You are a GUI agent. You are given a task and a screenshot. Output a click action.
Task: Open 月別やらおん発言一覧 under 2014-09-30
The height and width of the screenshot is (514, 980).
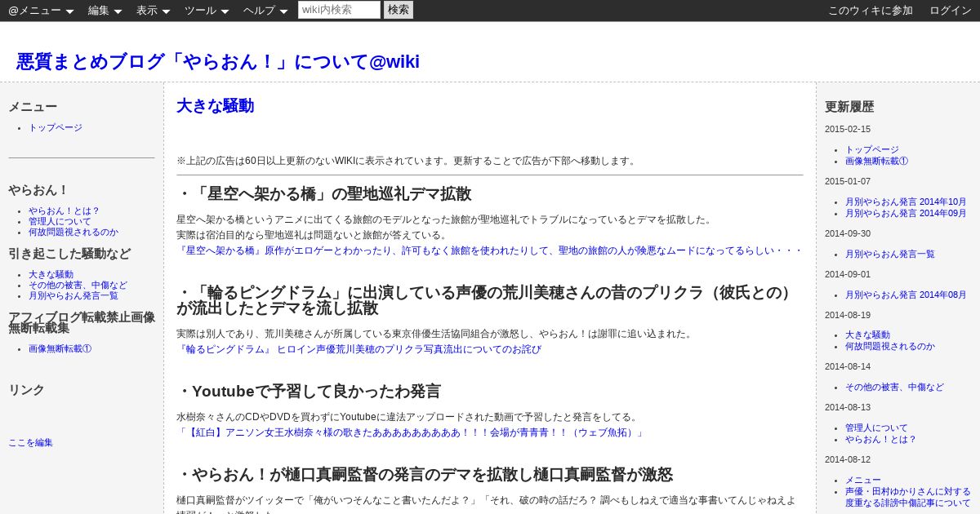(x=890, y=255)
